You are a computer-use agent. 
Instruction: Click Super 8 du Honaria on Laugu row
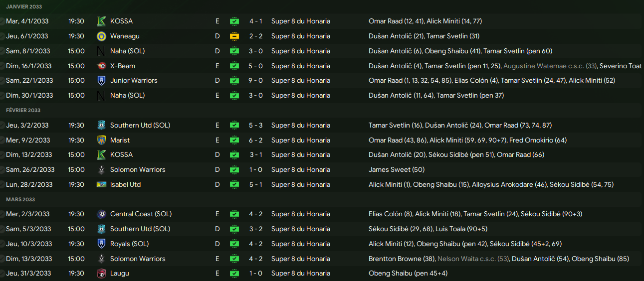pos(300,274)
